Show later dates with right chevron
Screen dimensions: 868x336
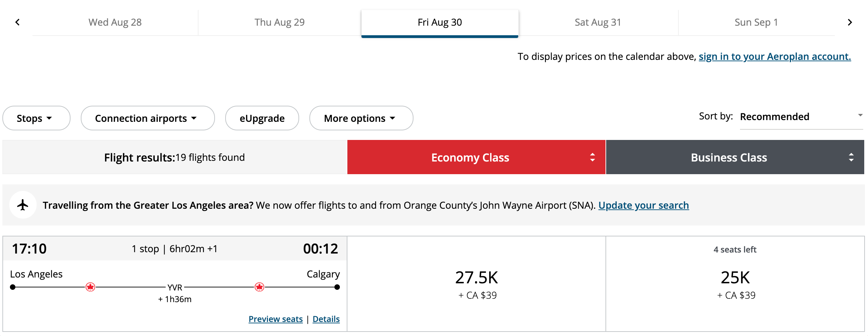(x=850, y=23)
